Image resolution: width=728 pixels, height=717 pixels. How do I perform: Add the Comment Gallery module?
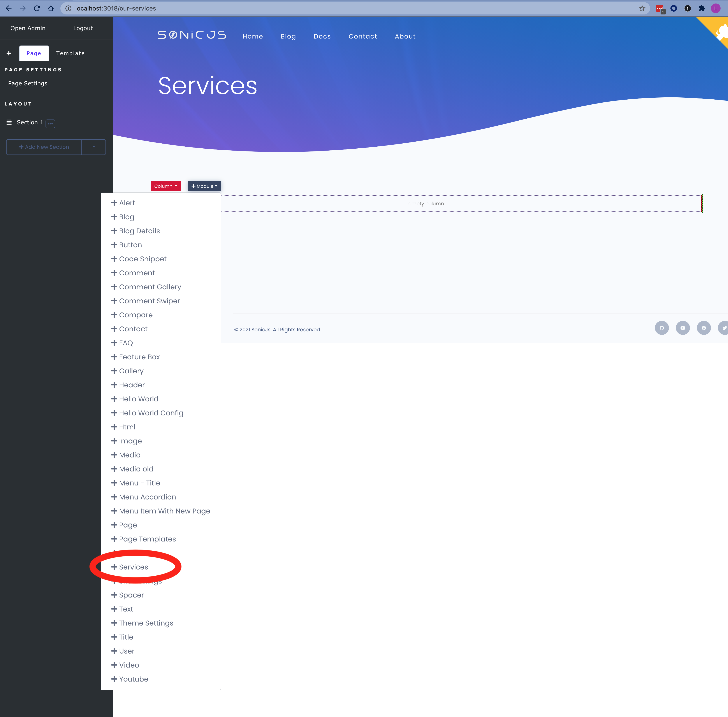(x=146, y=286)
